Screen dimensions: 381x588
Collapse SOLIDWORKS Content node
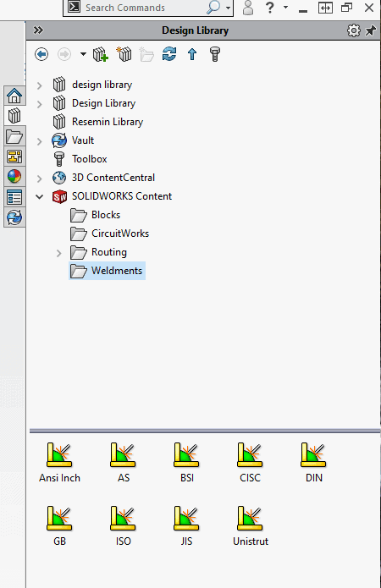40,196
